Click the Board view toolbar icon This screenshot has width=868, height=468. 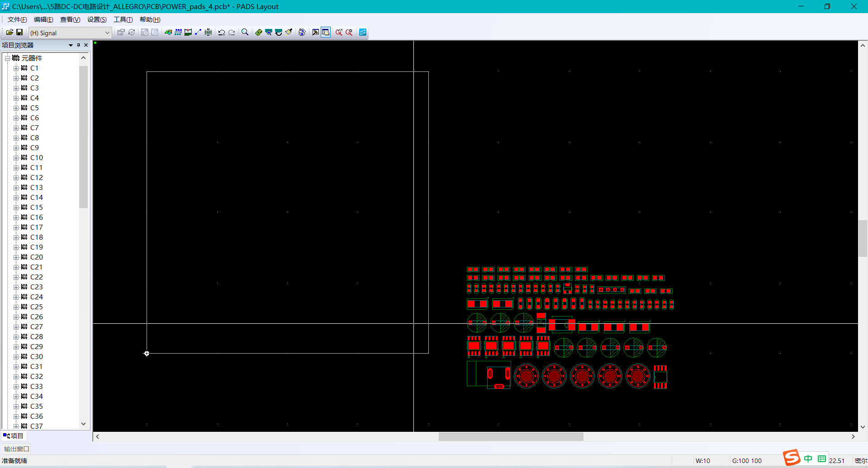[259, 33]
